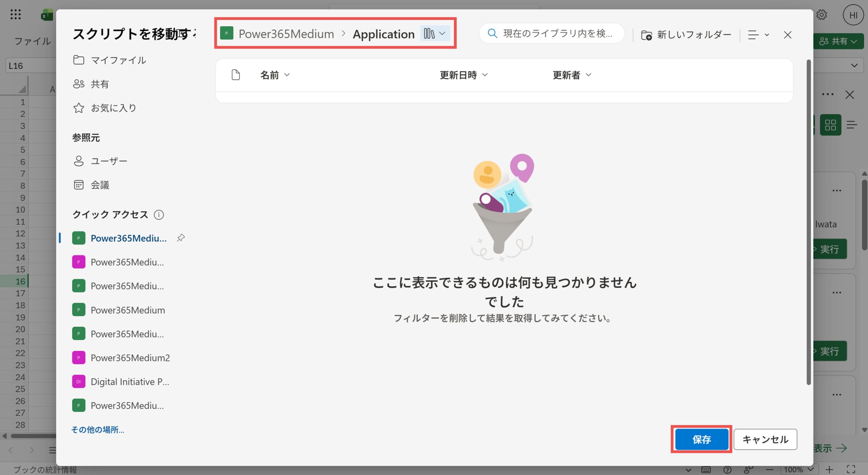
Task: Select the ユーザー icon under 参照元
Action: point(79,161)
